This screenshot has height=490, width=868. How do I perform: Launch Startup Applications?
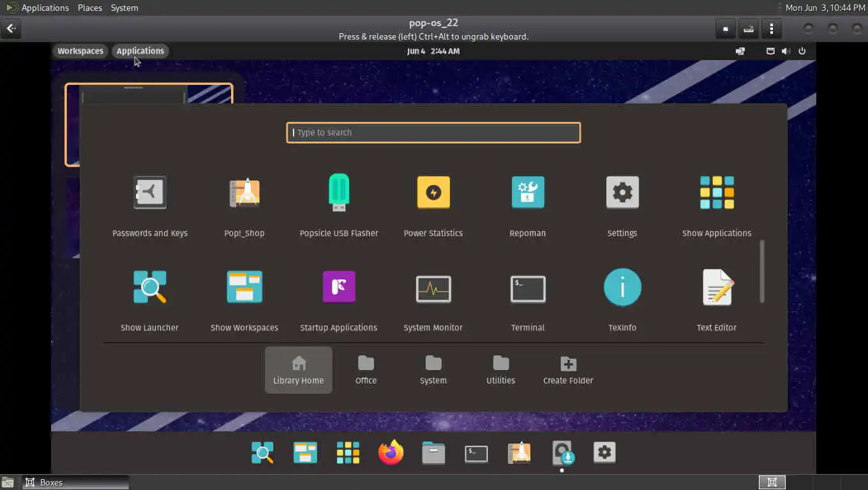pos(339,301)
